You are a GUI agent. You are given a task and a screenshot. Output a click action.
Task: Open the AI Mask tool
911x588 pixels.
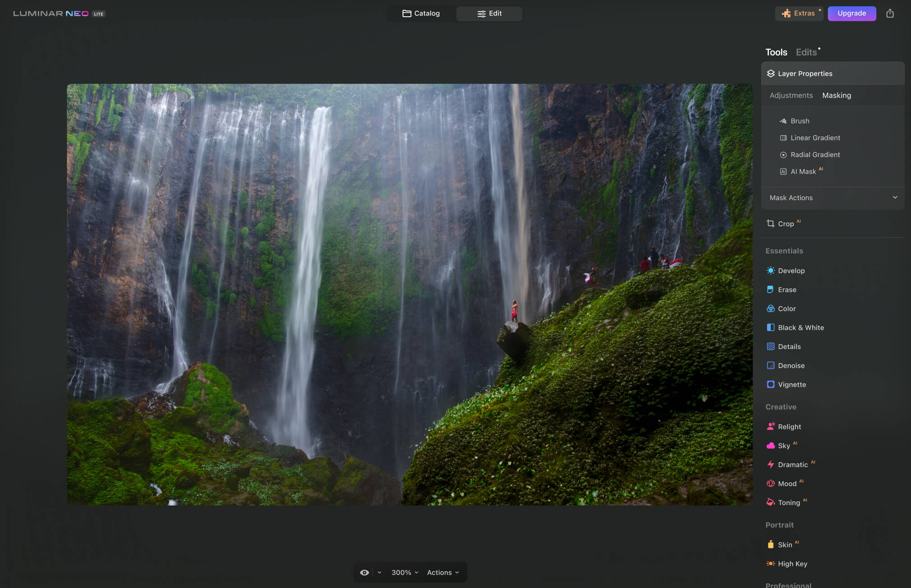(803, 171)
